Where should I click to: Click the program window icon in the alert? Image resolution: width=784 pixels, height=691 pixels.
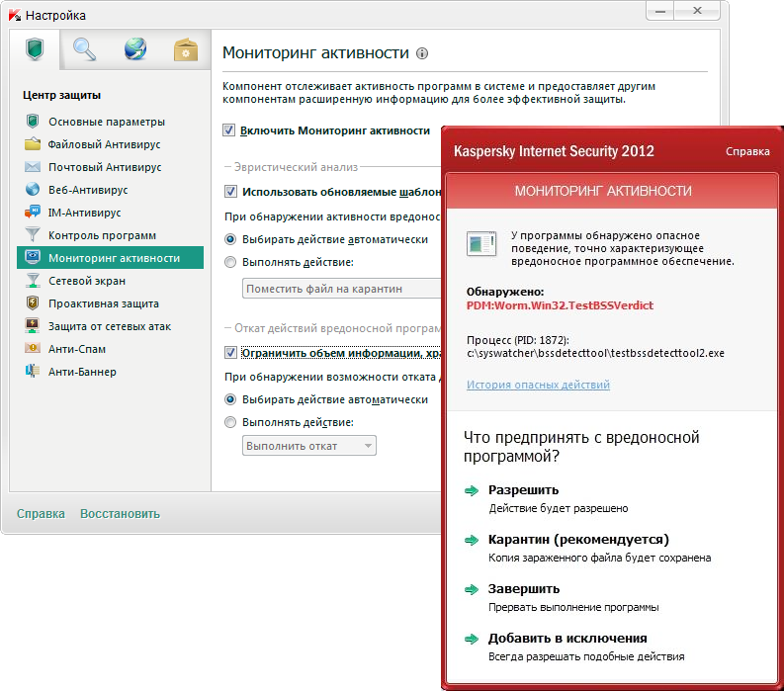pyautogui.click(x=481, y=243)
